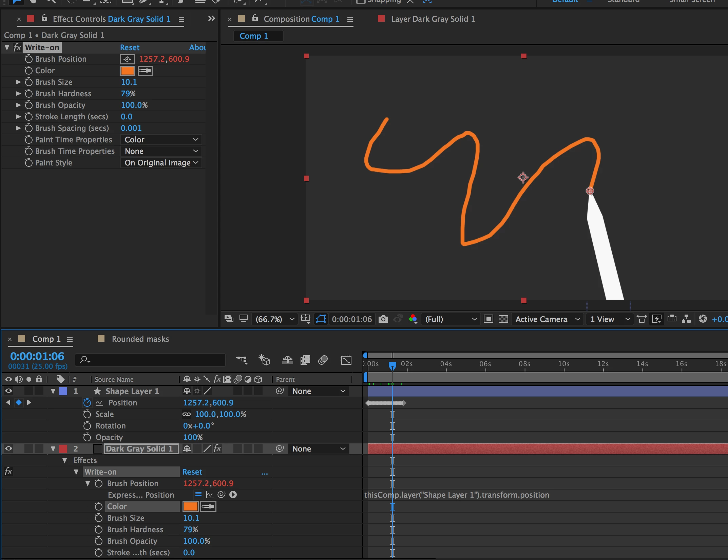Hide the Dark Gray Solid 1 layer
728x560 pixels.
(8, 448)
